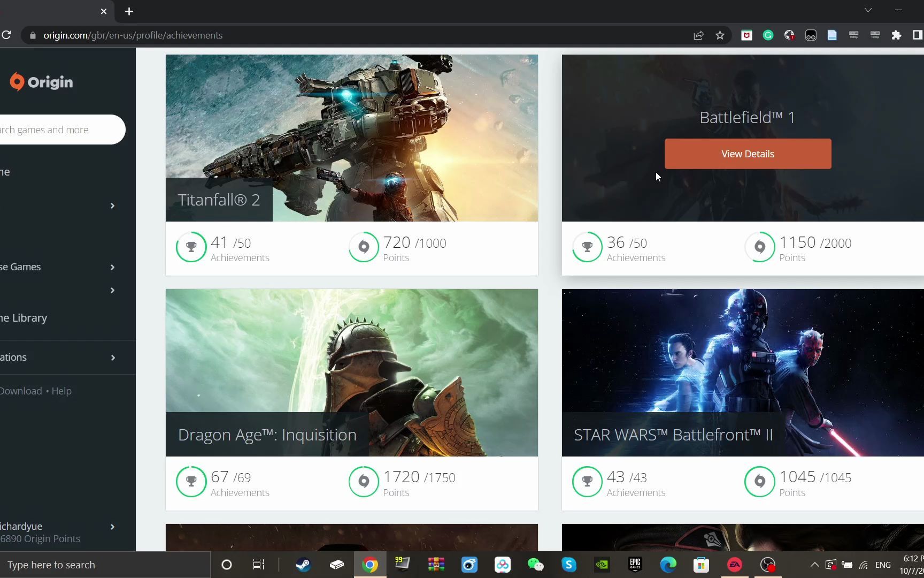Open Steam from the taskbar

tap(303, 565)
